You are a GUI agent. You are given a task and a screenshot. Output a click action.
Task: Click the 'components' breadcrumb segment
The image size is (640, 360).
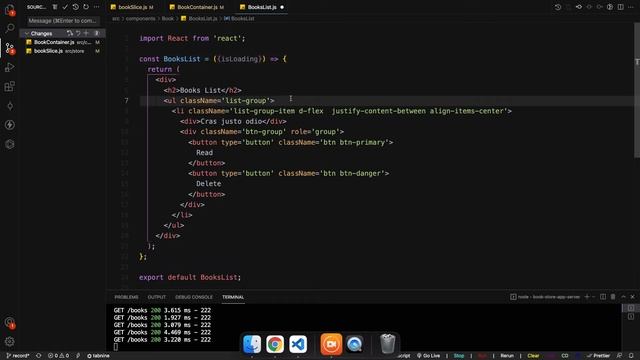pyautogui.click(x=140, y=18)
